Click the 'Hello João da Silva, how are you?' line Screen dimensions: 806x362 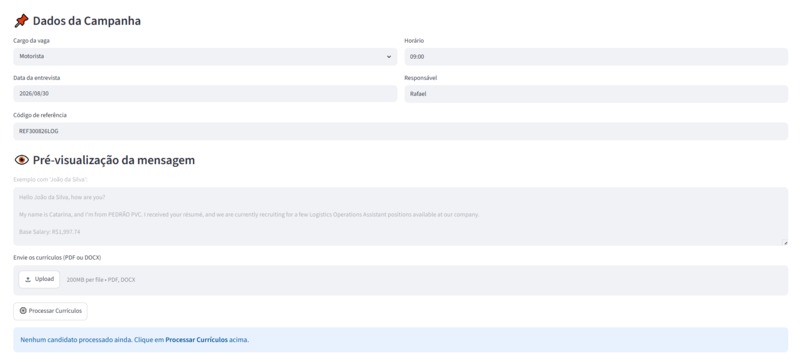point(62,197)
